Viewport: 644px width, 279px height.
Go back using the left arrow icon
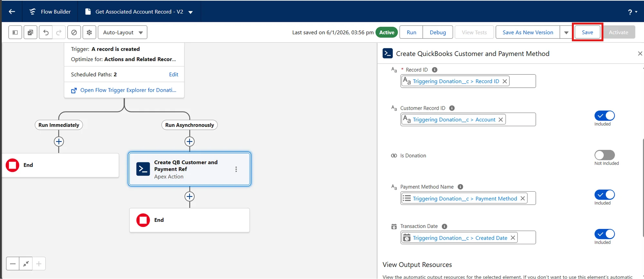[12, 12]
